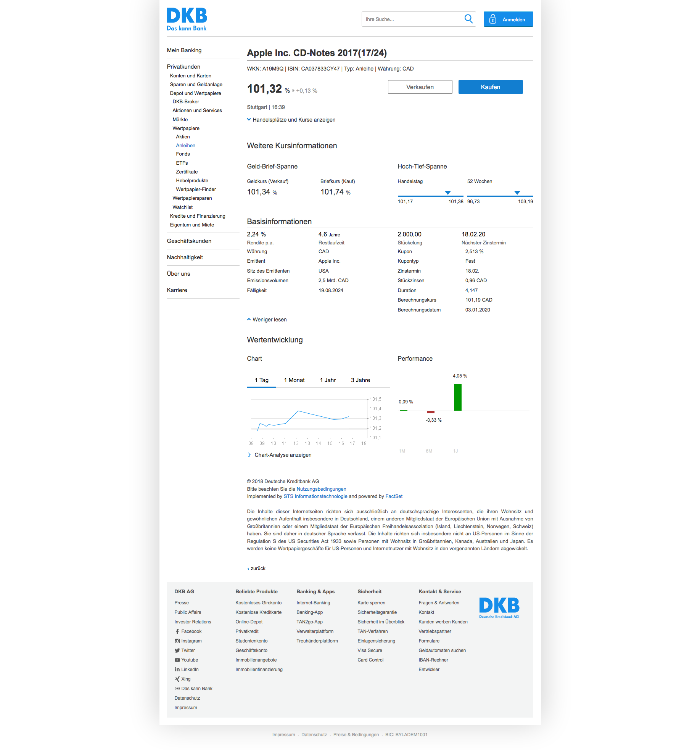
Task: Click the Deutsche Kreditbank AG footer logo
Action: pos(499,608)
